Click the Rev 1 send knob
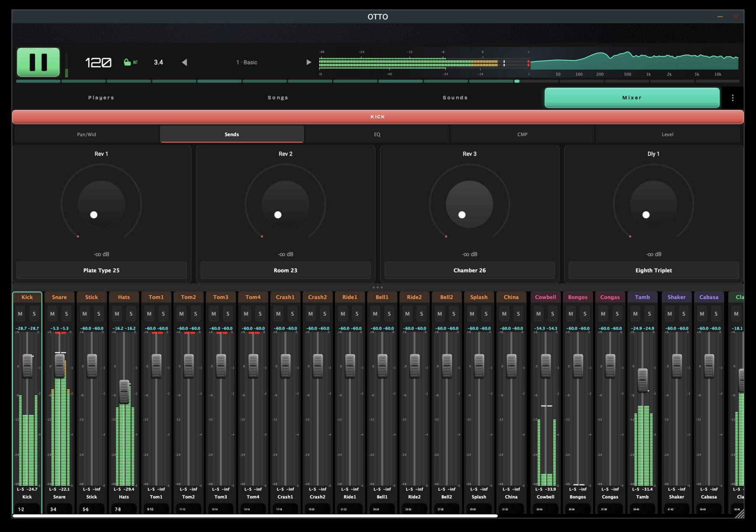This screenshot has width=756, height=532. [x=101, y=204]
